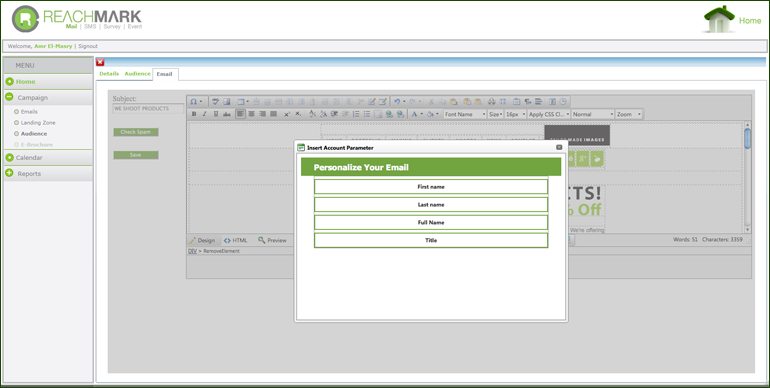Screen dimensions: 770x388
Task: Click the Check Spam button
Action: [136, 132]
